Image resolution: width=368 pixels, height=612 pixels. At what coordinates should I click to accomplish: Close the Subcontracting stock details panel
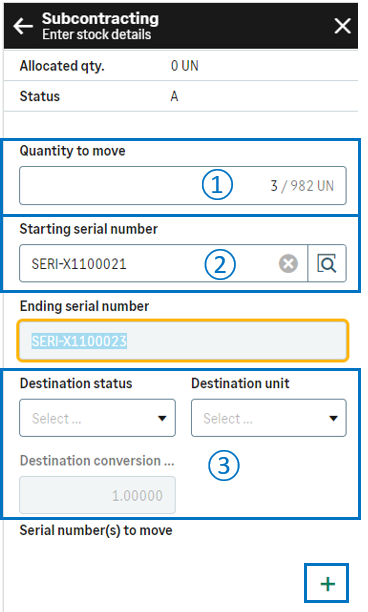coord(342,26)
